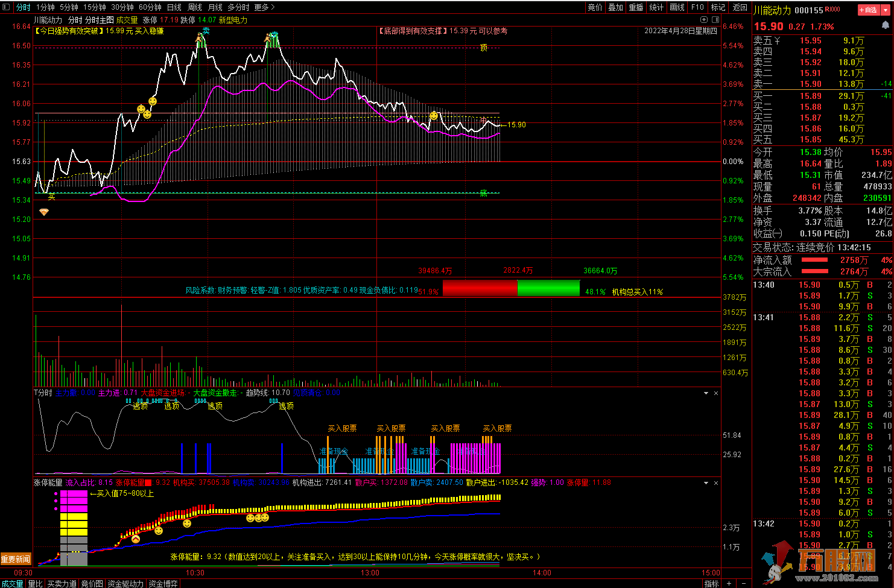Click the 叠加 overlay button
Screen dimensions: 894x588
point(615,7)
